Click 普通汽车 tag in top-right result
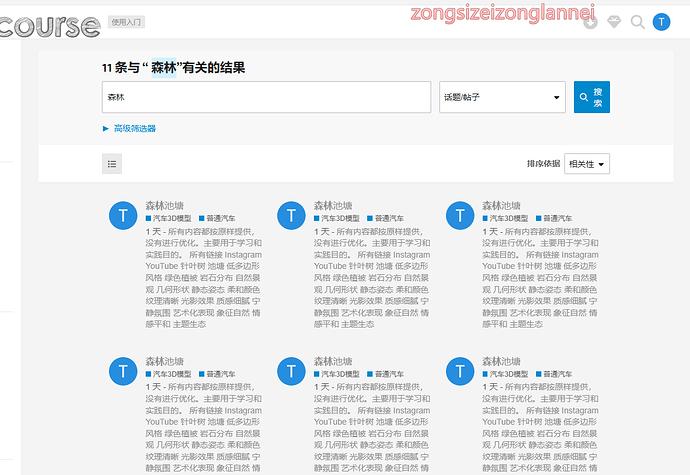 click(554, 218)
